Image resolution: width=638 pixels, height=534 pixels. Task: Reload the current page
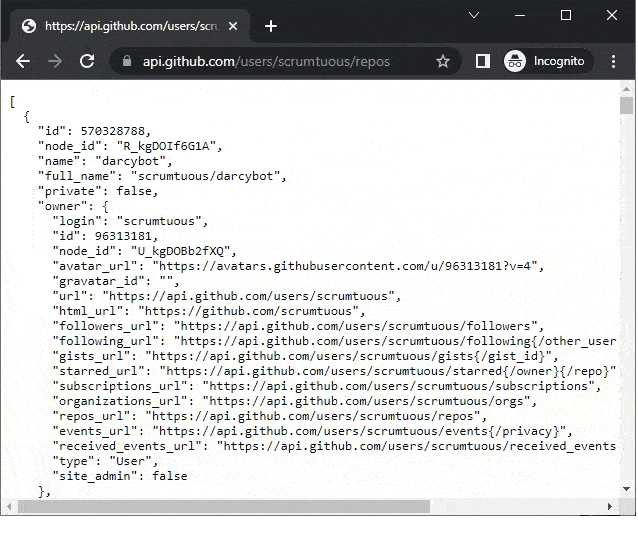tap(87, 61)
